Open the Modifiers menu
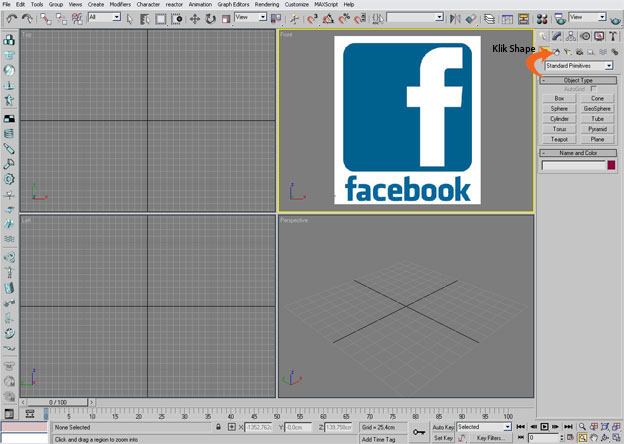The image size is (624, 444). click(120, 4)
